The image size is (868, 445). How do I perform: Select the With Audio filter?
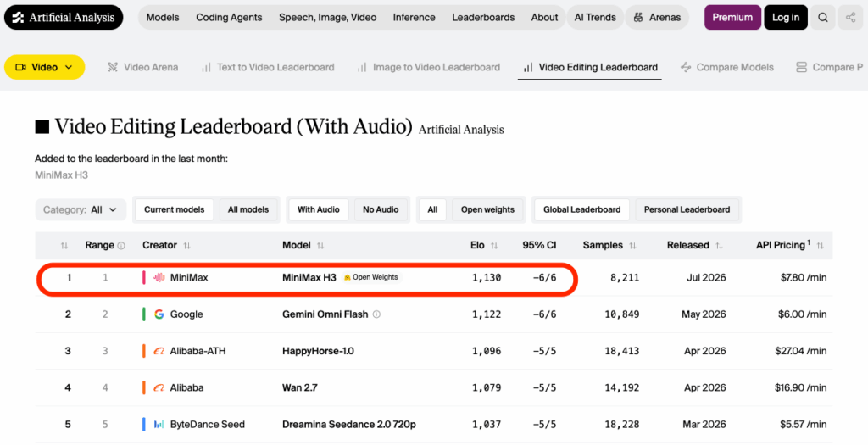pyautogui.click(x=319, y=209)
